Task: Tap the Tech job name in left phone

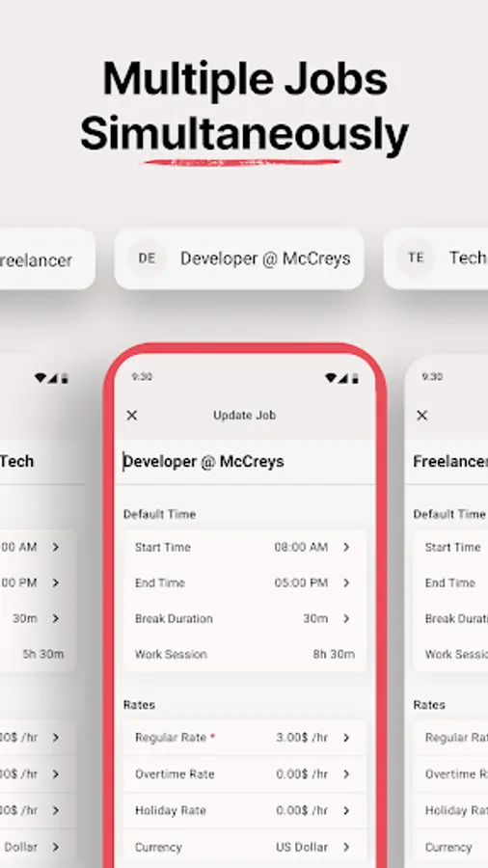Action: point(16,461)
